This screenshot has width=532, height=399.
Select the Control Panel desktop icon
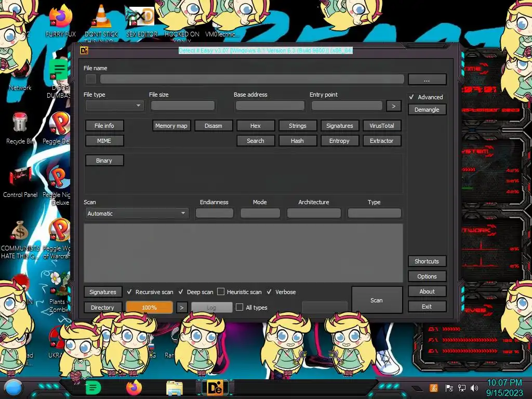[x=20, y=177]
